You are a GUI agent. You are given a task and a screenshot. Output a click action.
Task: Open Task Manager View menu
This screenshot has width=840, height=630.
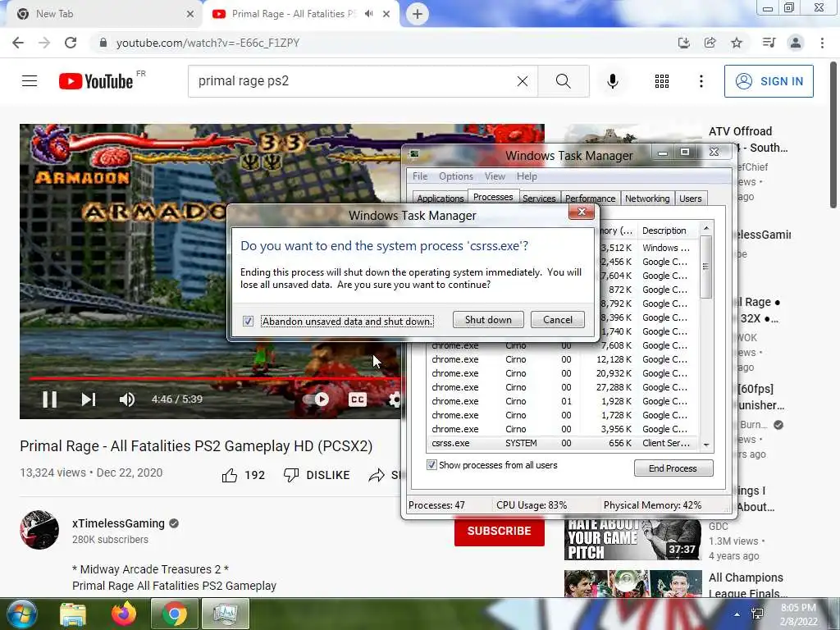pyautogui.click(x=495, y=176)
